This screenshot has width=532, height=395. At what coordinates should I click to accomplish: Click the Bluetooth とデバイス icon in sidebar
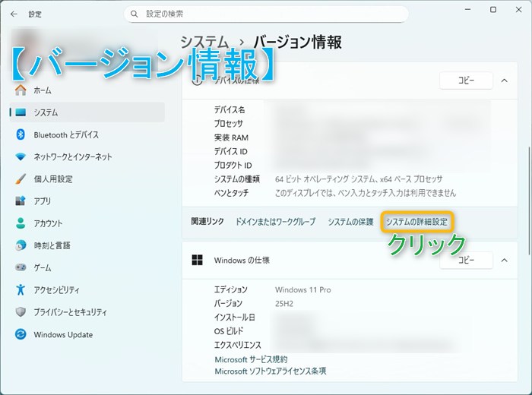(21, 134)
